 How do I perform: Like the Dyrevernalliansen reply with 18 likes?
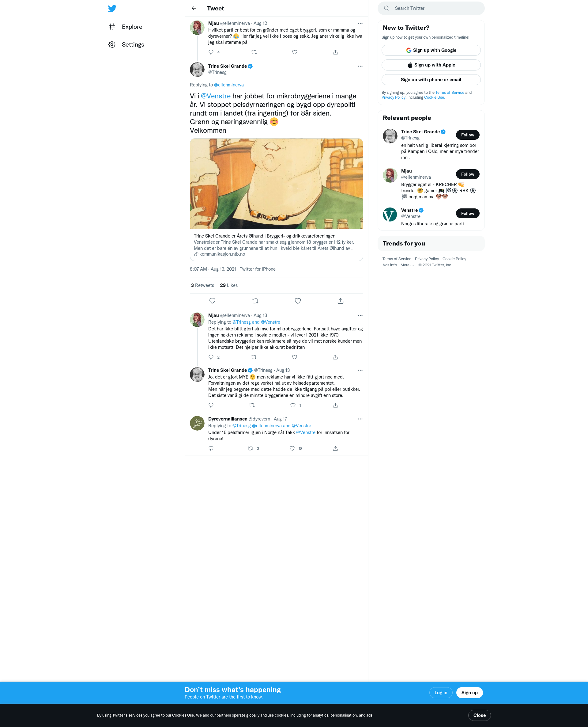(292, 448)
